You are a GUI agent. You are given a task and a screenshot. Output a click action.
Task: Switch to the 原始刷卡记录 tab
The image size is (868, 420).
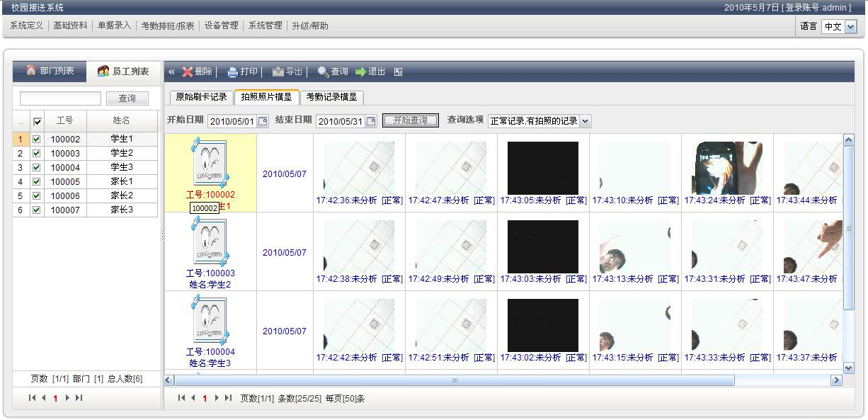point(201,97)
